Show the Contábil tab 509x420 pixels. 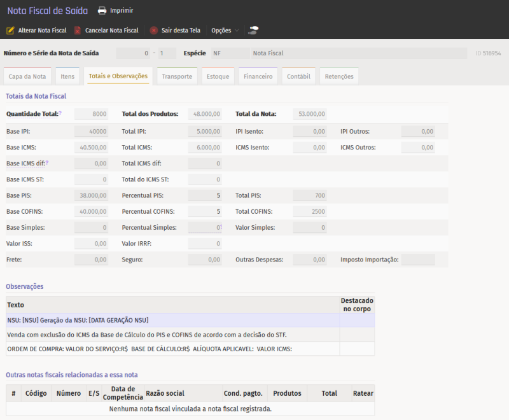click(x=298, y=76)
